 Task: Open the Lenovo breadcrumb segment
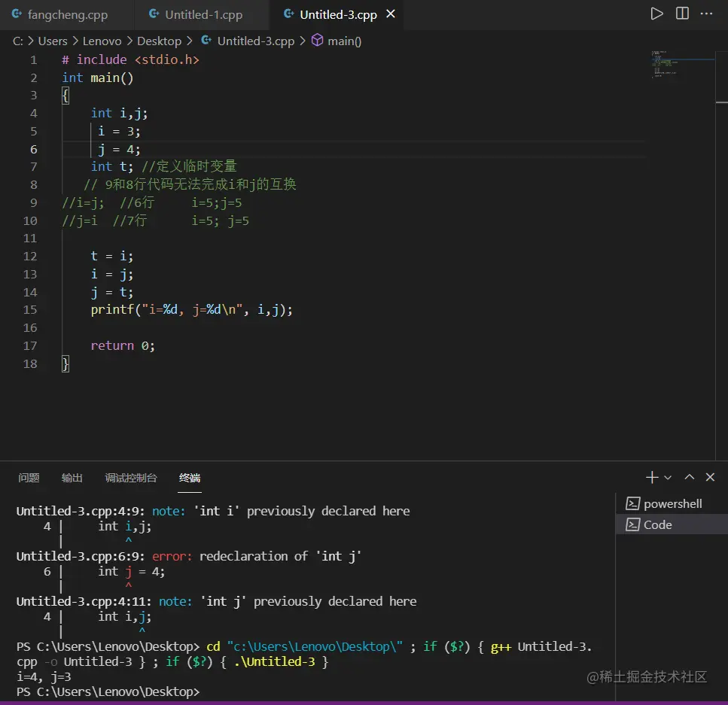102,41
